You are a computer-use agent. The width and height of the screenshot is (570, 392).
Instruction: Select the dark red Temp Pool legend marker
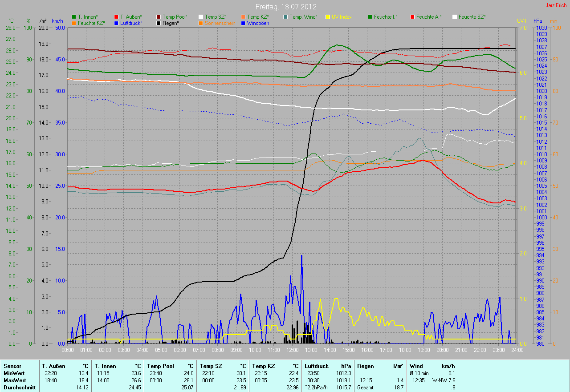click(159, 17)
